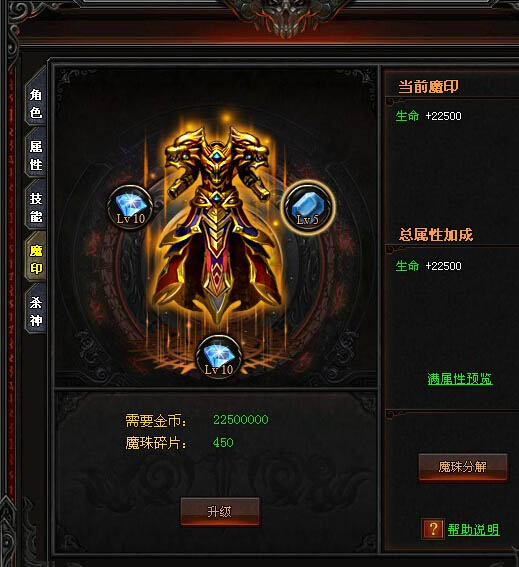Click the 魔珠碎片 450 value
519x567 pixels.
[x=223, y=442]
